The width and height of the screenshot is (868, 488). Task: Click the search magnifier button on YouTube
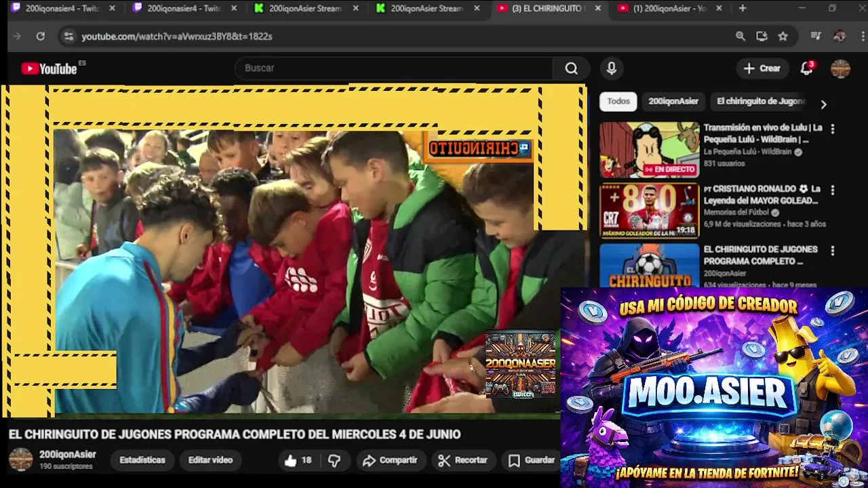point(572,68)
